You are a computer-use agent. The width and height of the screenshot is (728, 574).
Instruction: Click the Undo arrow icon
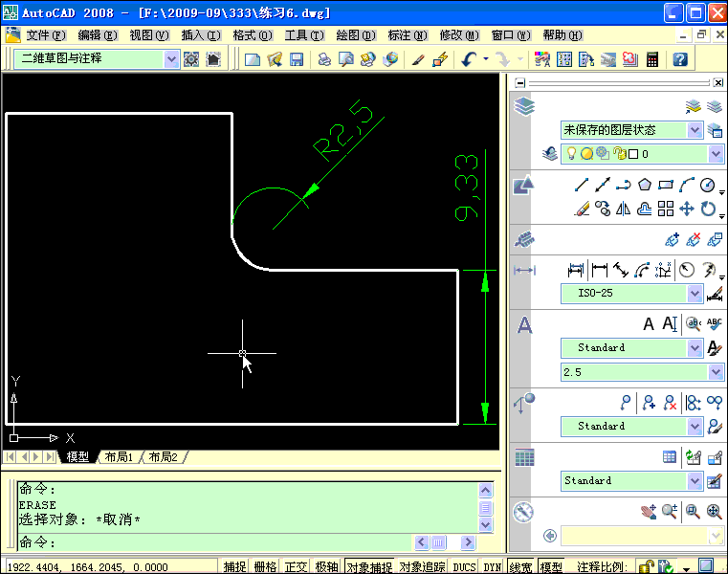pyautogui.click(x=469, y=59)
